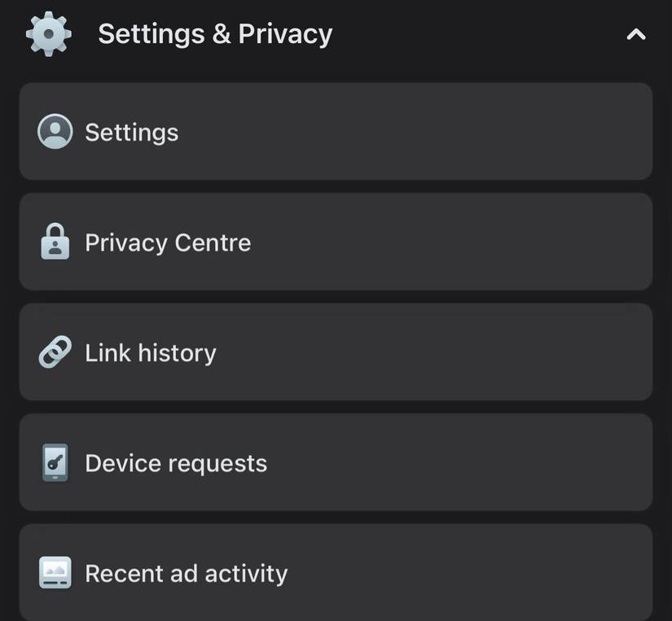View Recent ad activity via its label
Image resolution: width=672 pixels, height=621 pixels.
187,573
